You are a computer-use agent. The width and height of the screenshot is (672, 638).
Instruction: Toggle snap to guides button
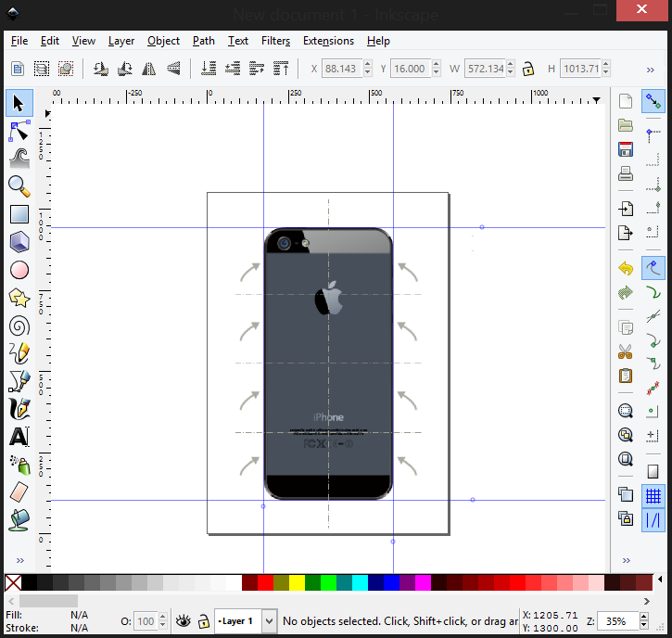pyautogui.click(x=653, y=520)
